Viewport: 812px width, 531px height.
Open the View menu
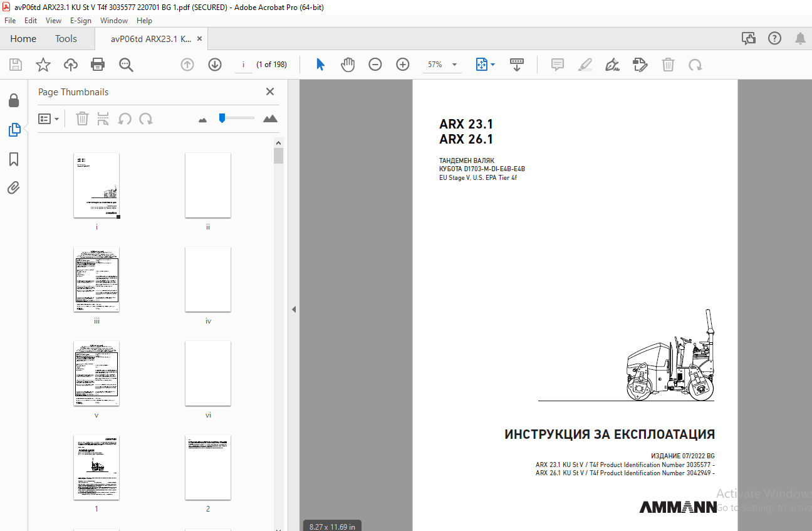click(54, 21)
